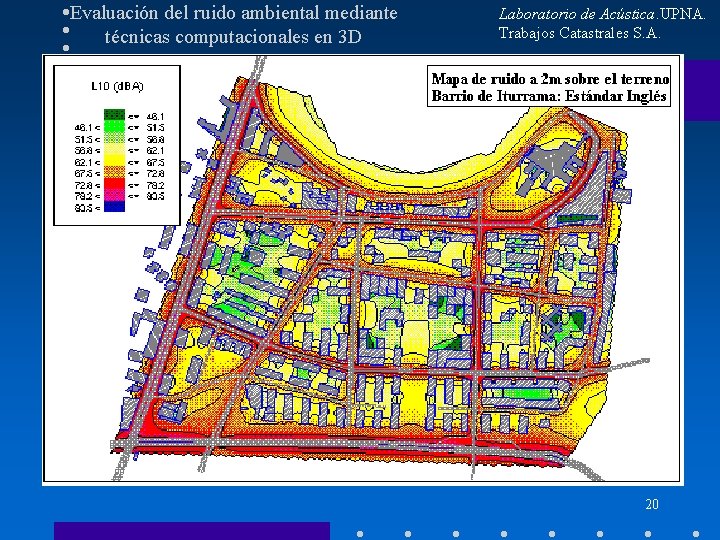Click the caption 'Barrio de Iturrama: Estándar Inglés'

pyautogui.click(x=549, y=96)
